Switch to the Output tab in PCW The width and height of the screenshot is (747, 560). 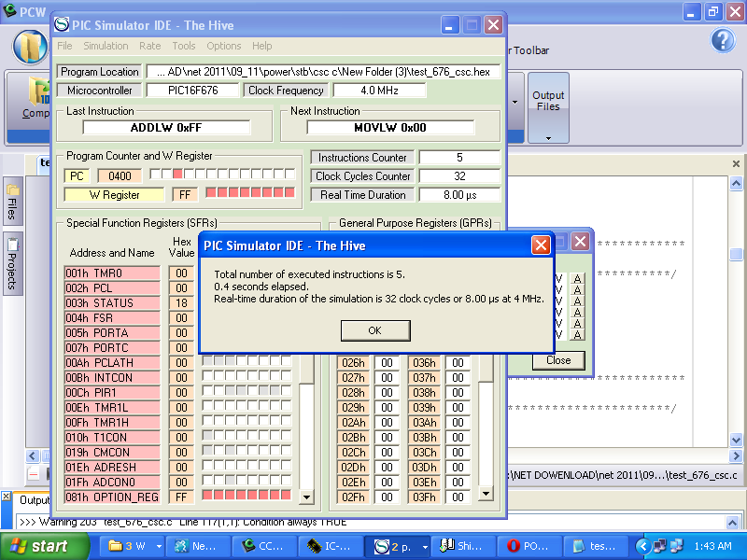pos(34,500)
